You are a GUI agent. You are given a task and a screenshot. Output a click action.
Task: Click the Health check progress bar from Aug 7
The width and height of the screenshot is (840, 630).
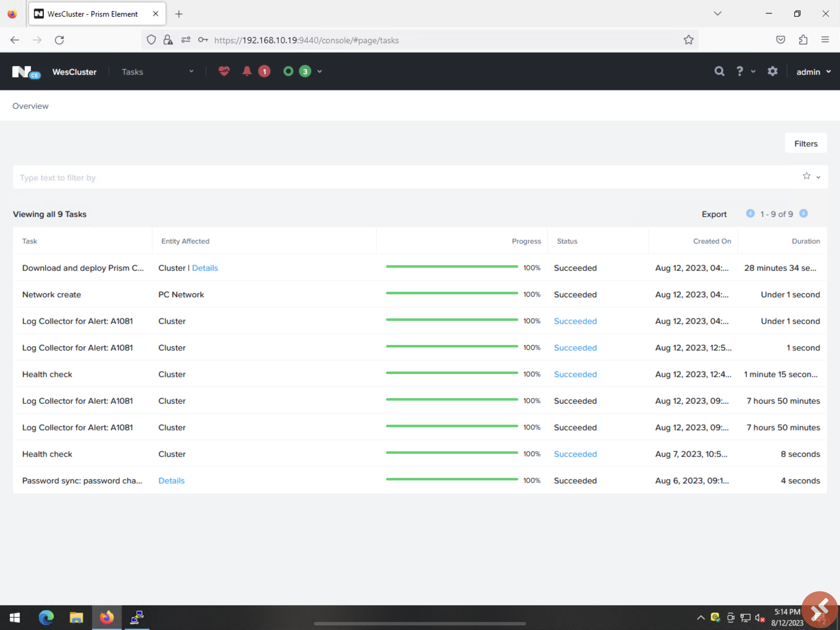click(x=452, y=453)
